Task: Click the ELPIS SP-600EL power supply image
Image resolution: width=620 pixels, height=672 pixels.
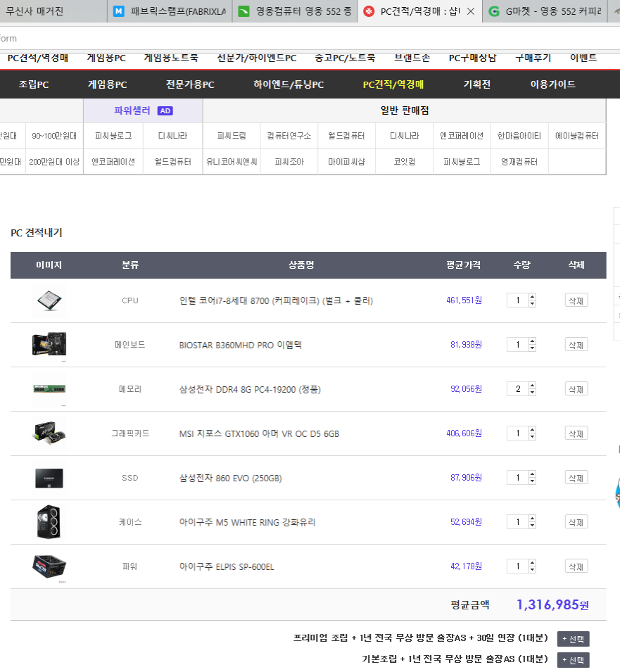Action: (49, 566)
